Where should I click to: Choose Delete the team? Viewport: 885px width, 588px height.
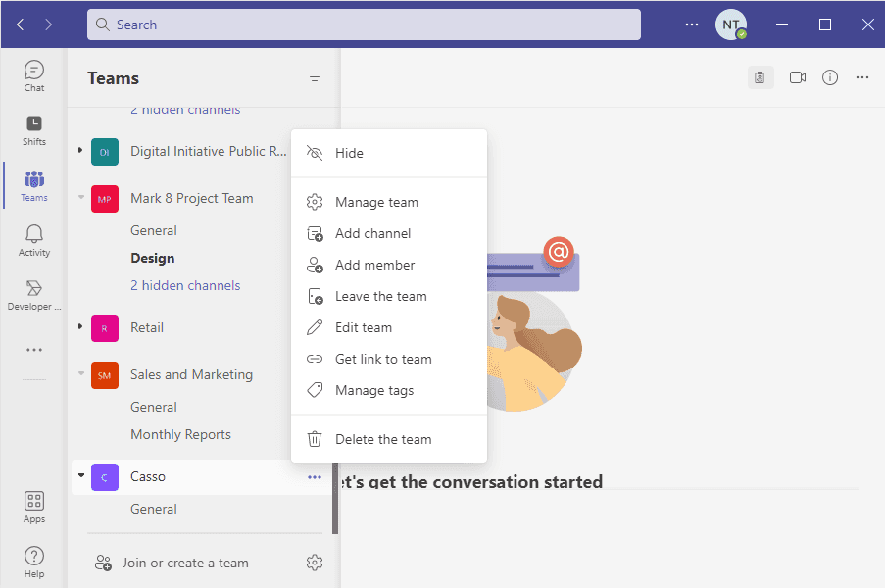(389, 439)
